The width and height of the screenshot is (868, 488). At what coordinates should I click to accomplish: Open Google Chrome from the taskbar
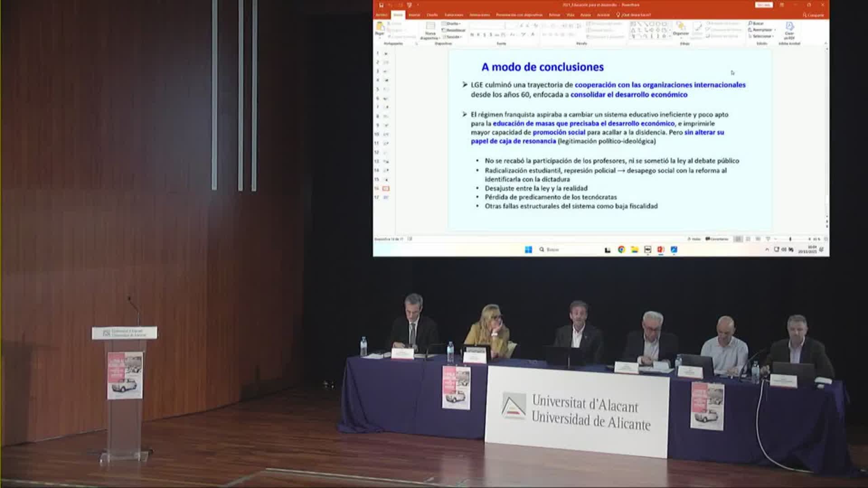coord(621,249)
